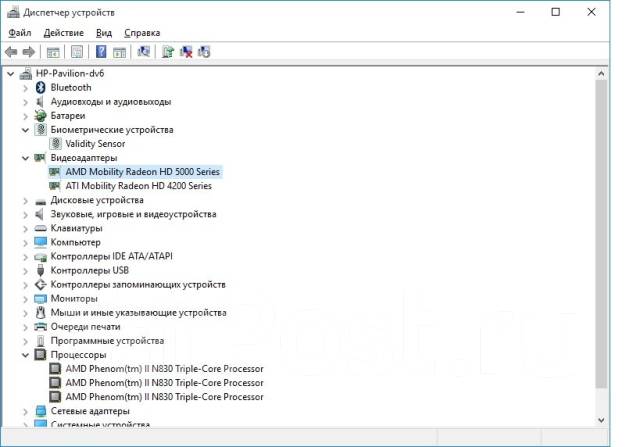Toggle the console tree toolbar icon
The height and width of the screenshot is (447, 640).
(x=53, y=52)
